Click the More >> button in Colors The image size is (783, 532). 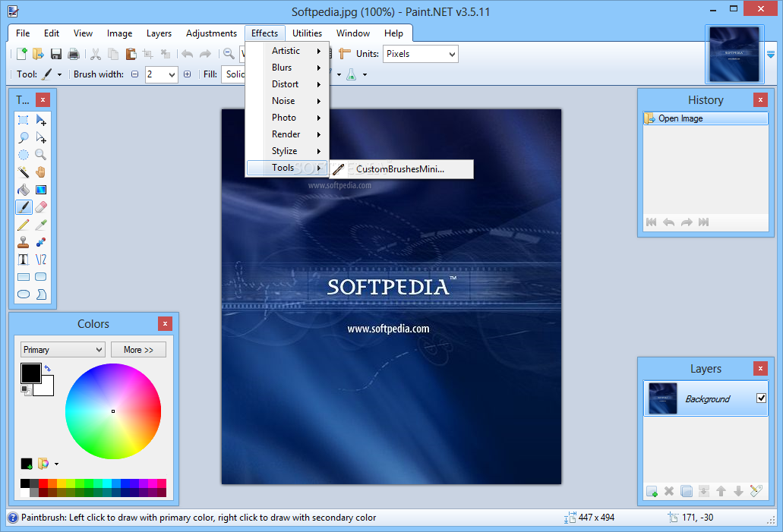click(138, 350)
